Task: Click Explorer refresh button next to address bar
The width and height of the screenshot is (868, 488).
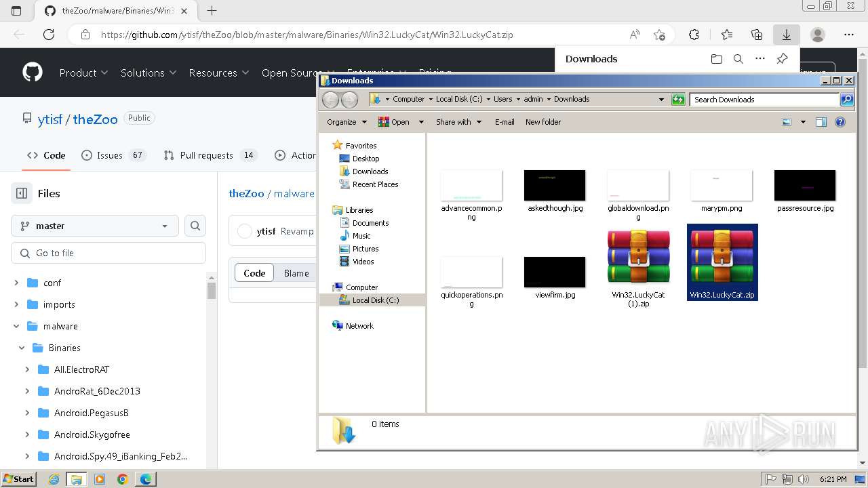Action: pyautogui.click(x=678, y=100)
